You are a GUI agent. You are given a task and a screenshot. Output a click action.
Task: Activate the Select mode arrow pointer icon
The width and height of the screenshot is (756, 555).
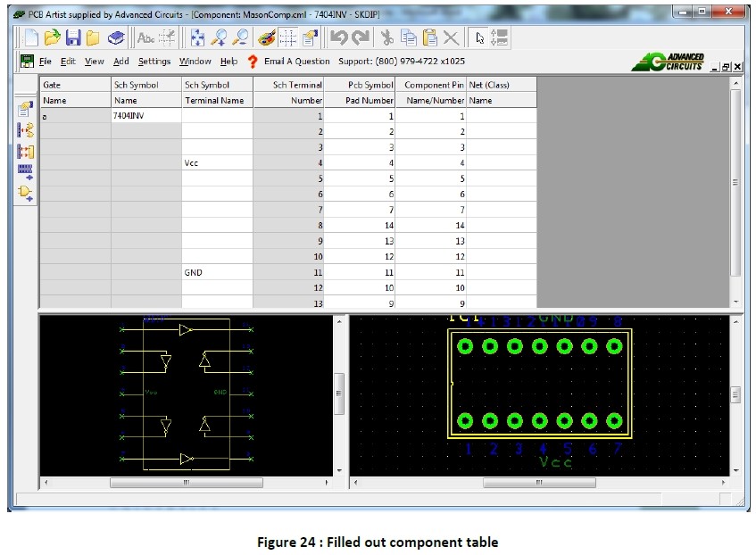[479, 37]
